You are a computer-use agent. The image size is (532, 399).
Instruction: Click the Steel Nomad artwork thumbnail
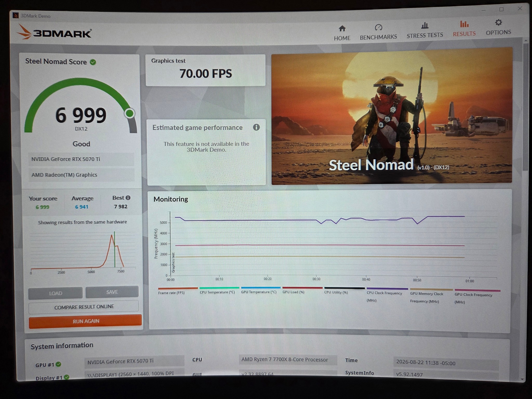(391, 116)
